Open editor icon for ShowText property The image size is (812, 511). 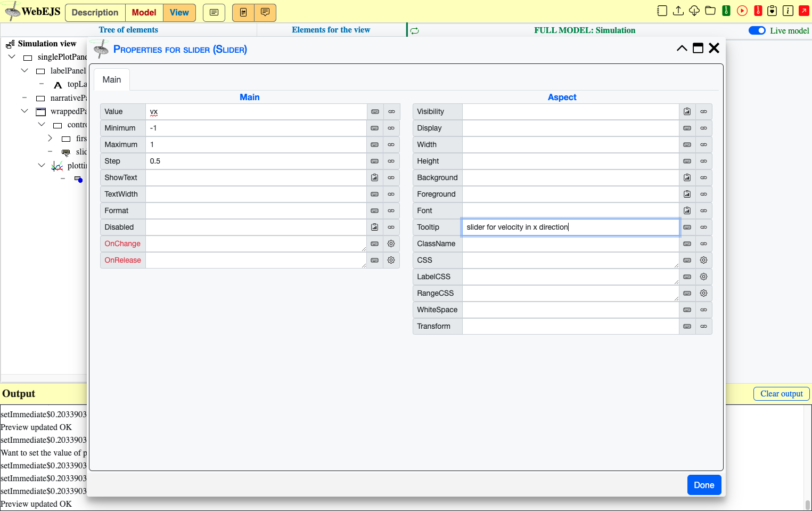point(375,177)
